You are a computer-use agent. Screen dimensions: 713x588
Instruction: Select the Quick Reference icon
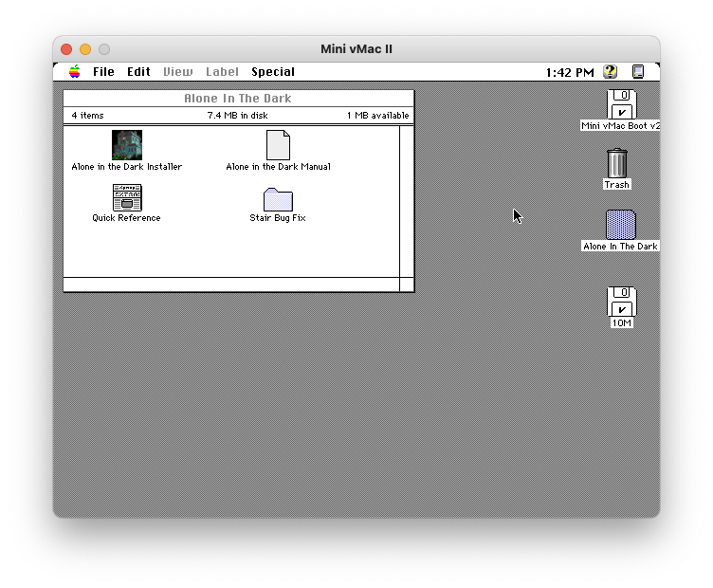127,197
